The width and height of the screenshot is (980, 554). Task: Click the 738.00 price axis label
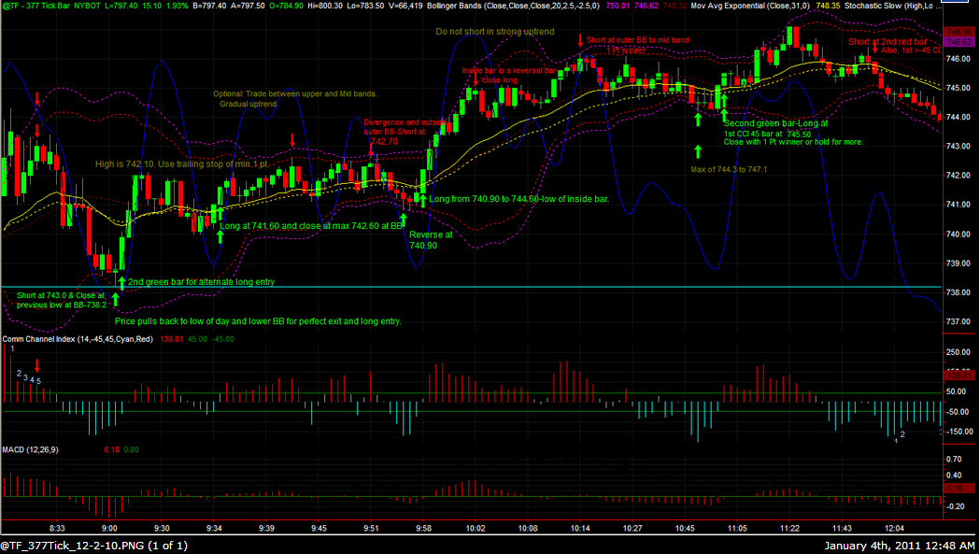click(959, 292)
